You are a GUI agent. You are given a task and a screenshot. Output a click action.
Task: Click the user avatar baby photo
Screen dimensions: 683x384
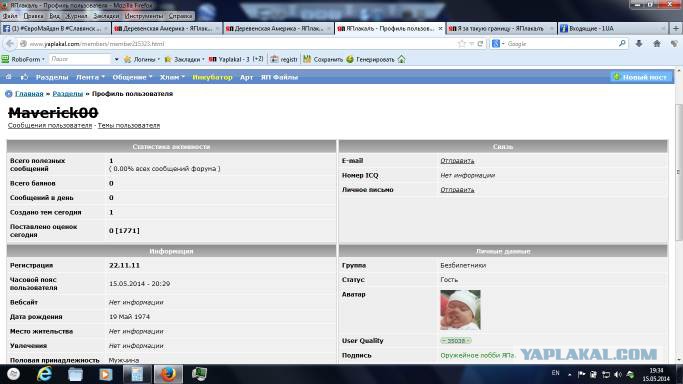click(x=460, y=310)
